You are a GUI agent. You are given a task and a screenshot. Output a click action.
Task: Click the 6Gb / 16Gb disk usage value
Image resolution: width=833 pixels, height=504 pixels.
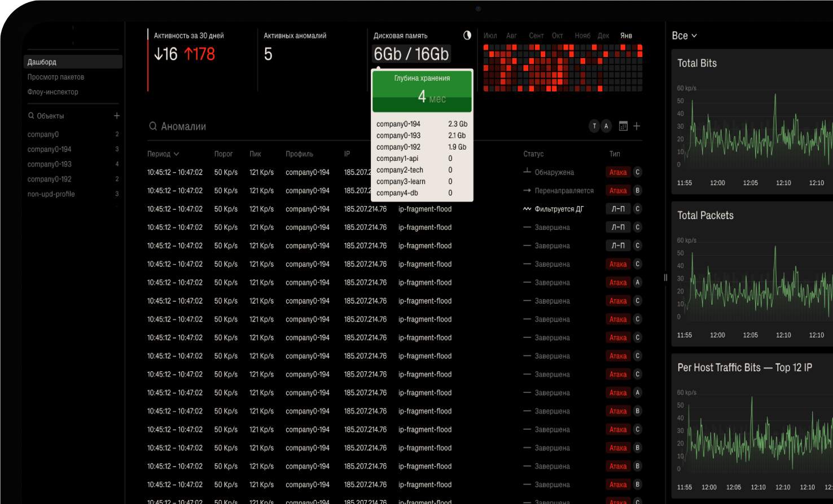pos(411,54)
